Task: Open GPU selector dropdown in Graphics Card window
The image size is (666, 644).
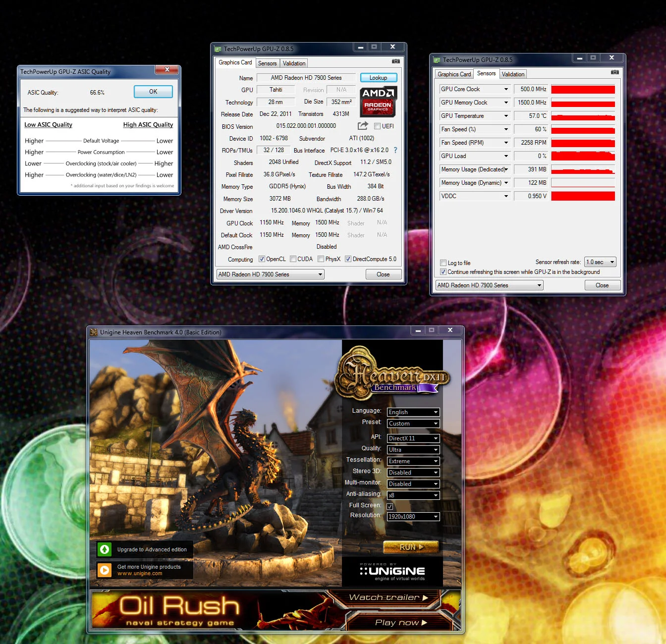Action: click(270, 274)
